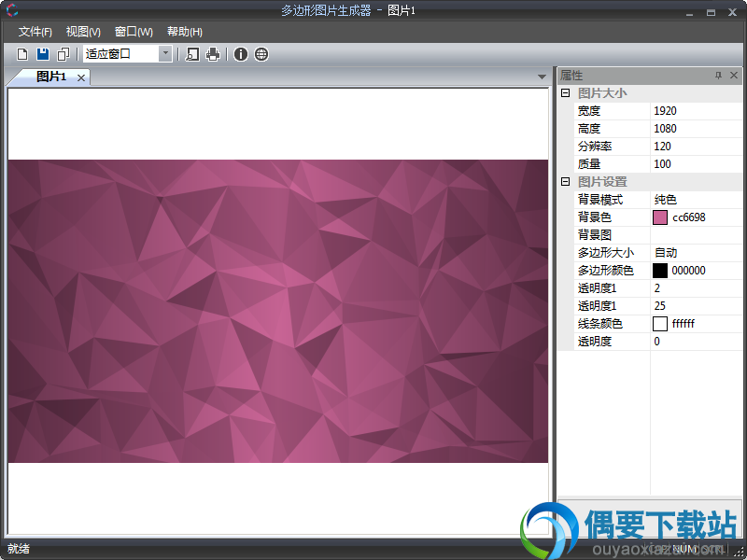This screenshot has width=747, height=560.
Task: Select the 分辨率 value 120
Action: pos(696,147)
